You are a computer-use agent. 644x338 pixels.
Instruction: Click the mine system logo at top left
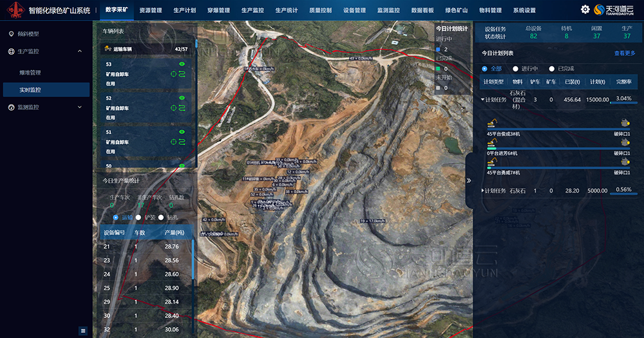coord(15,10)
